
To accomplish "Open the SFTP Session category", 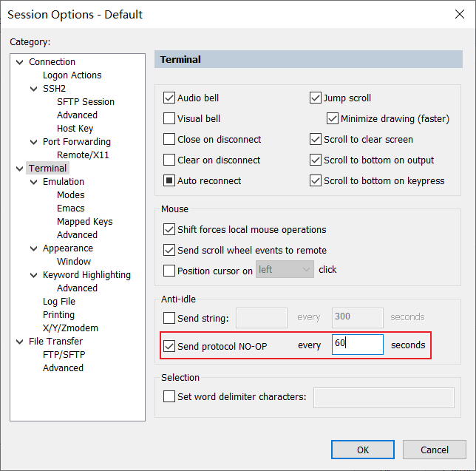I will coord(85,102).
